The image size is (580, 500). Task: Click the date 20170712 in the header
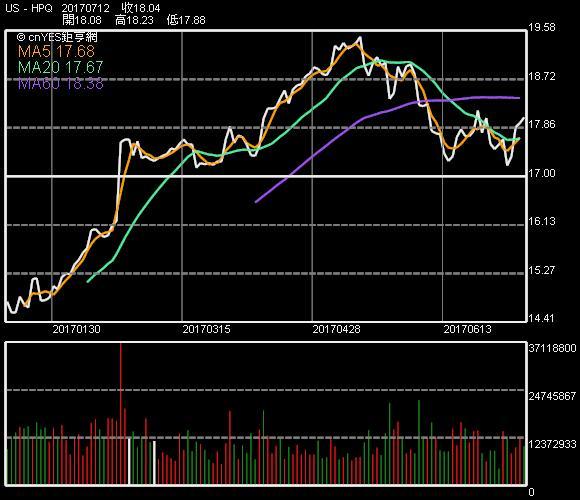[x=85, y=8]
